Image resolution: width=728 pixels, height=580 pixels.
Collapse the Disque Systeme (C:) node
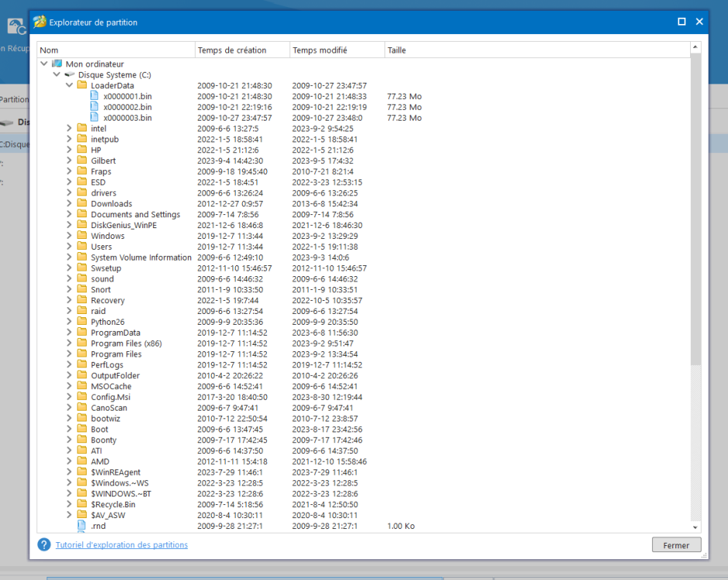(56, 75)
